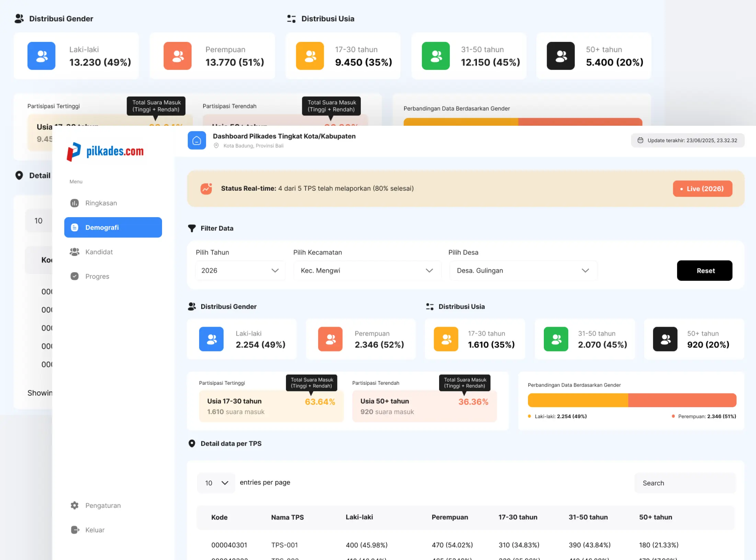Click the Live (2026) badge button
The height and width of the screenshot is (560, 756).
[702, 189]
